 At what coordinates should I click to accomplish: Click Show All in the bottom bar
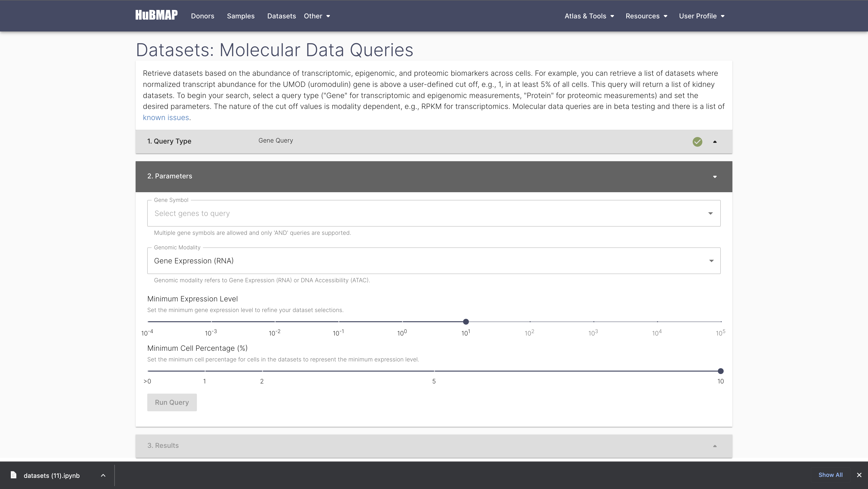coord(831,474)
